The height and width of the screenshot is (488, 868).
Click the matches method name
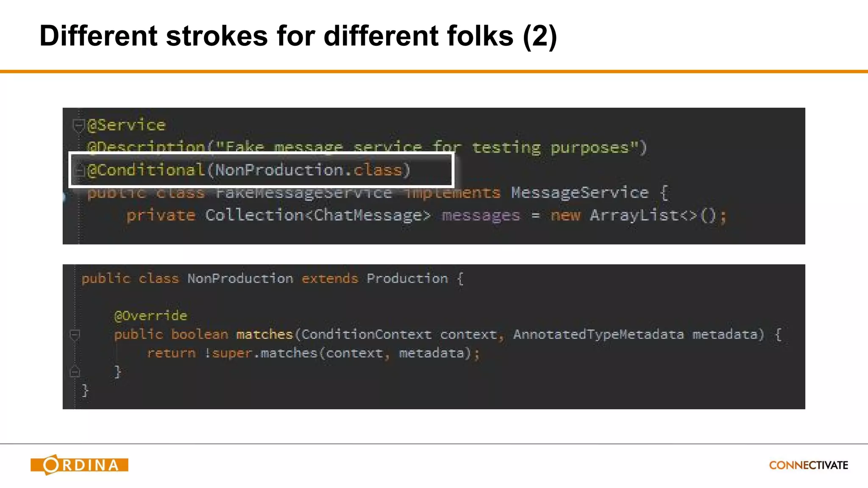point(264,335)
